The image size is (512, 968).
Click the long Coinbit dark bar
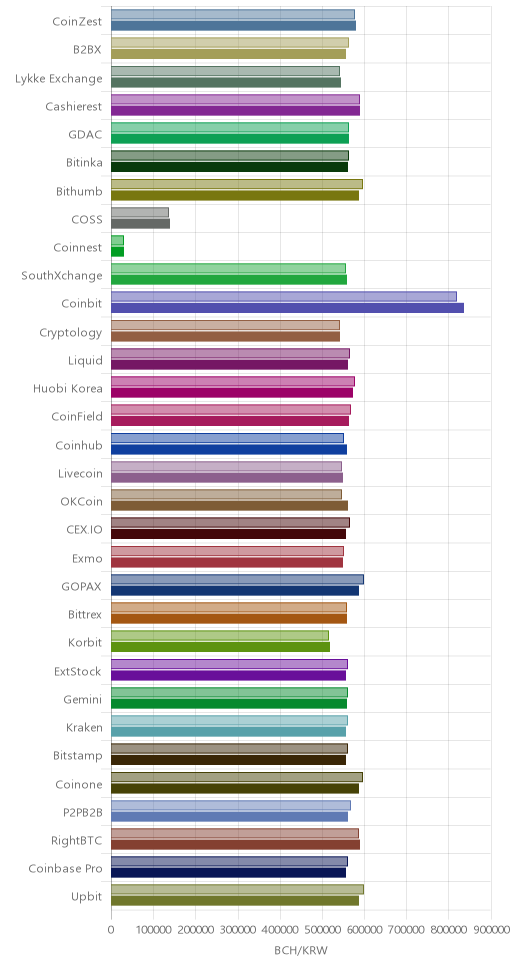(287, 308)
